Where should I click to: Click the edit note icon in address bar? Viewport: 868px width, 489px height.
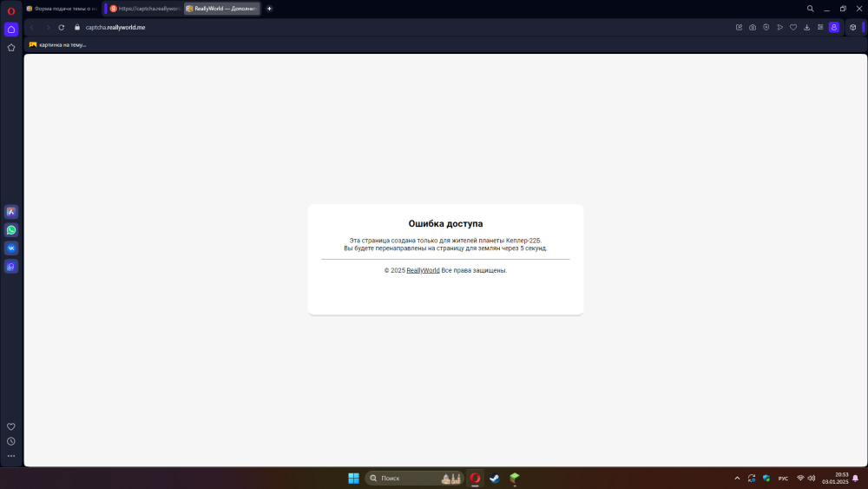739,27
